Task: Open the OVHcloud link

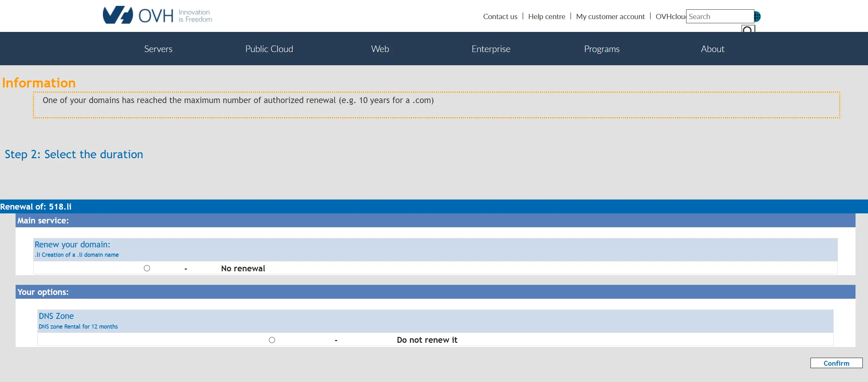Action: 671,16
